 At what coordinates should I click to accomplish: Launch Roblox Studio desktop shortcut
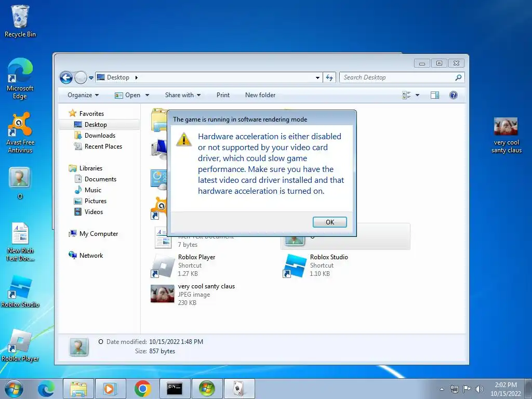20,291
